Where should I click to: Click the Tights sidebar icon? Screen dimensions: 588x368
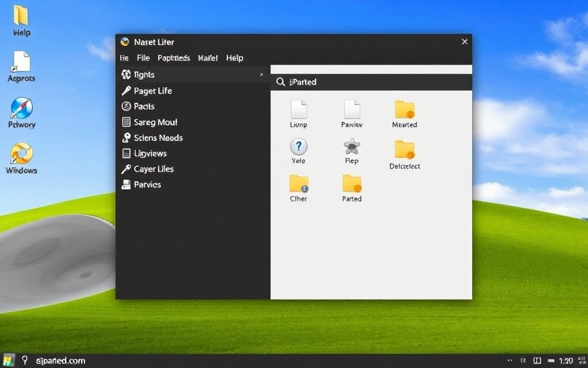(x=126, y=74)
